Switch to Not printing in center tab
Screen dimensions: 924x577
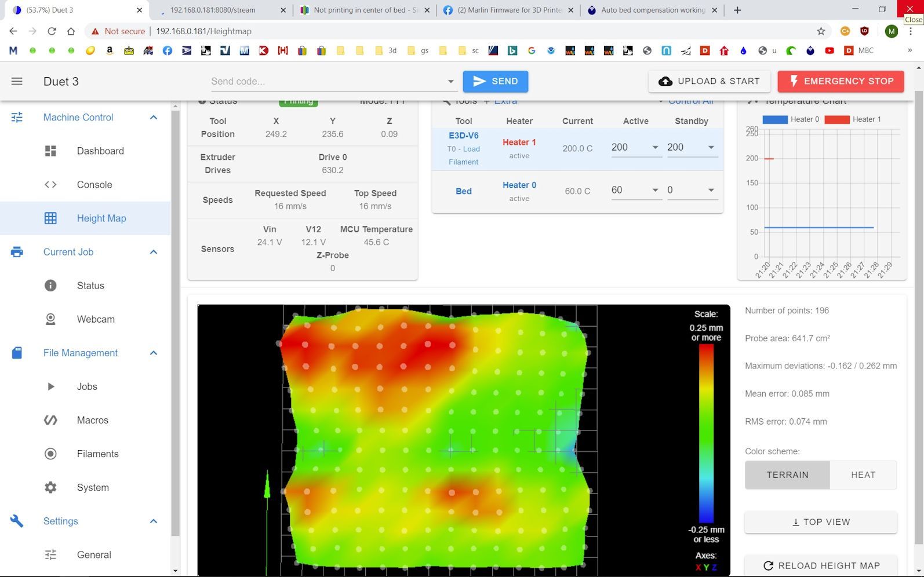click(365, 10)
